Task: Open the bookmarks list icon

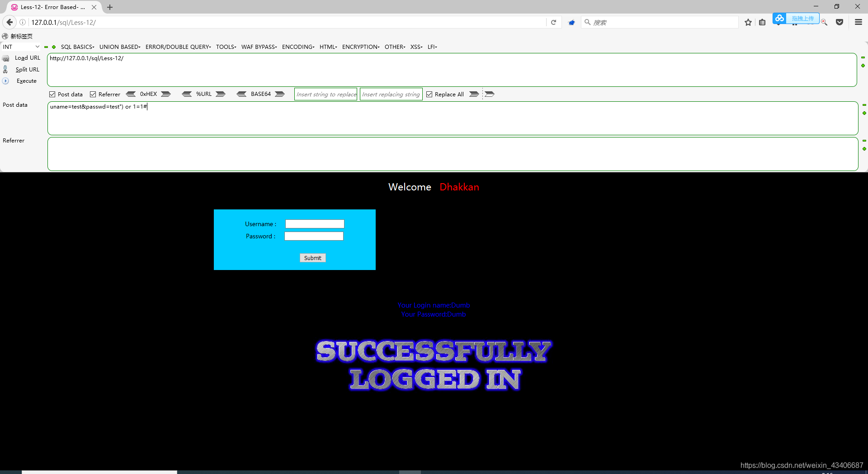Action: pos(762,22)
